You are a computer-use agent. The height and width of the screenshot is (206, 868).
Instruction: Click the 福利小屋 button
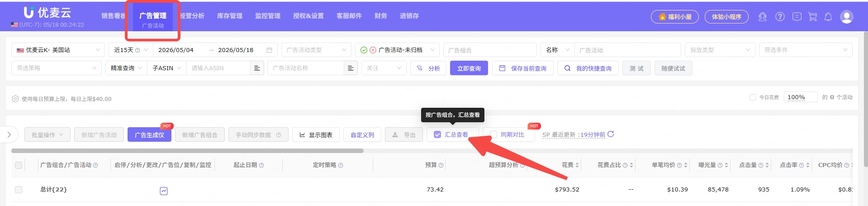click(x=675, y=17)
